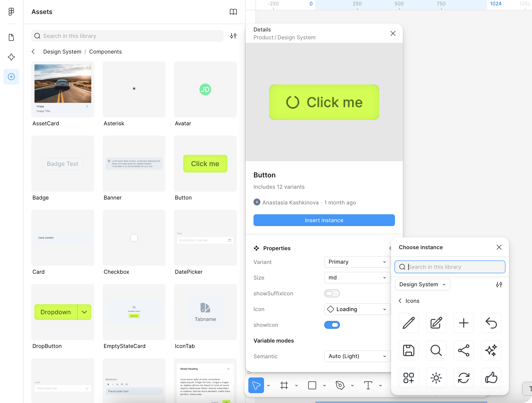Select the AssetCard component thumbnail
Image resolution: width=532 pixels, height=403 pixels.
(x=63, y=89)
